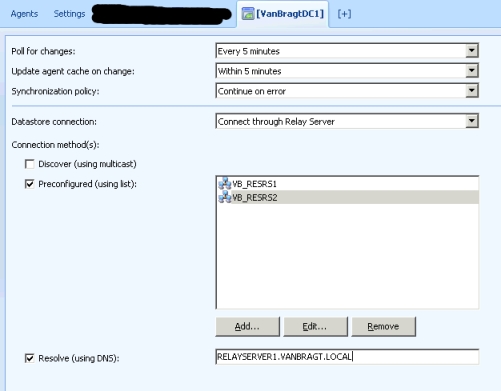Open the Agents tab

24,14
